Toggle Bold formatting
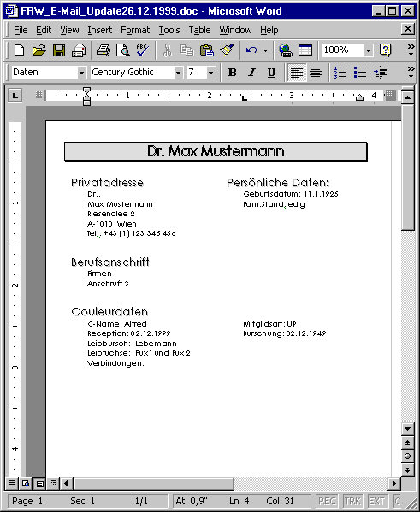 (232, 72)
